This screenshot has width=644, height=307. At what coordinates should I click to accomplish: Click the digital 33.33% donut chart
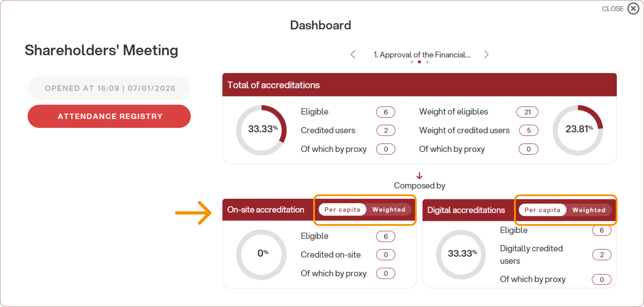coord(461,254)
